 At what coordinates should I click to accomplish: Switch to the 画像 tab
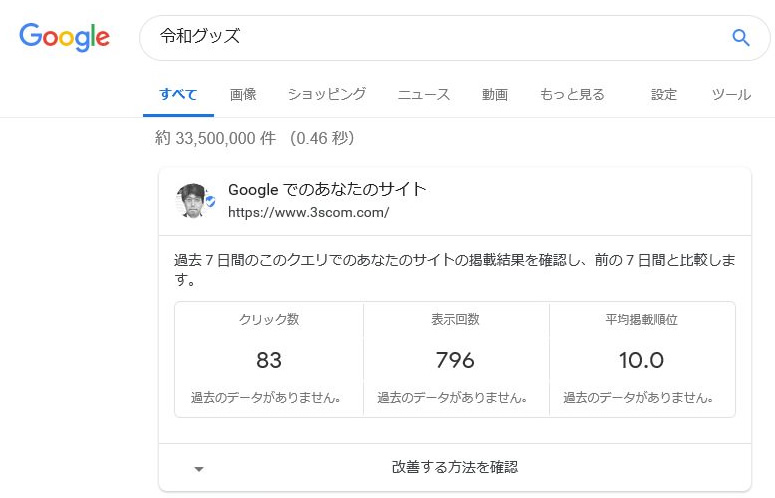[243, 95]
